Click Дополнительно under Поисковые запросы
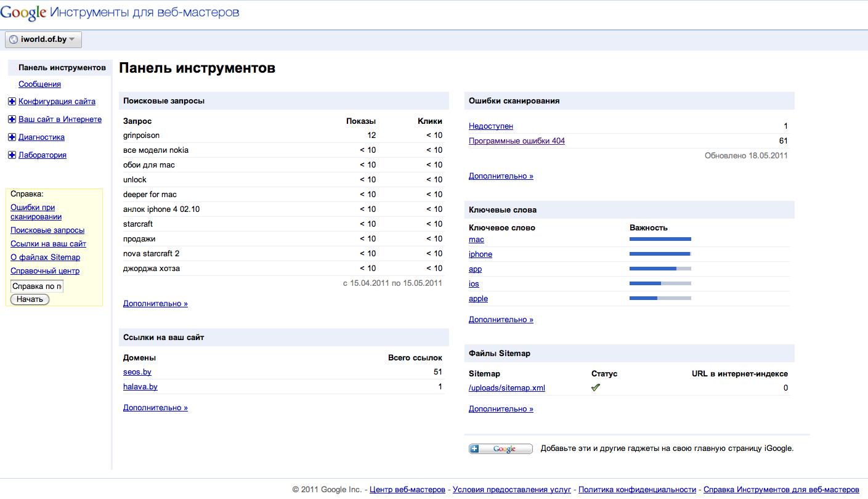 [155, 304]
